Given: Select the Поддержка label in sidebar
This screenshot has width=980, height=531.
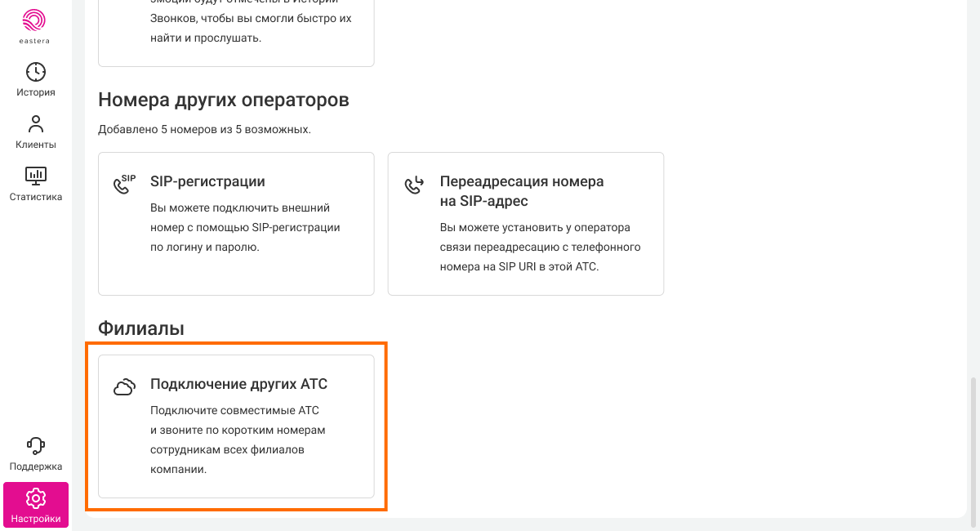Looking at the screenshot, I should pos(36,466).
